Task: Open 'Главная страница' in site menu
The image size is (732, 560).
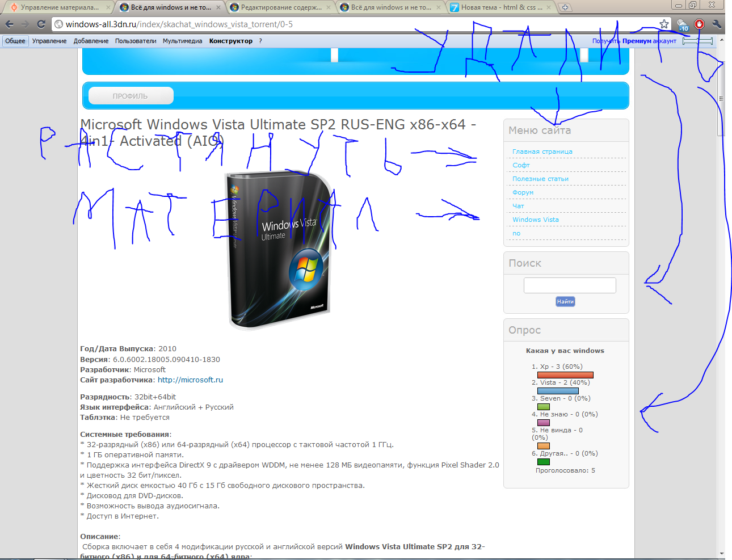Action: [x=542, y=151]
